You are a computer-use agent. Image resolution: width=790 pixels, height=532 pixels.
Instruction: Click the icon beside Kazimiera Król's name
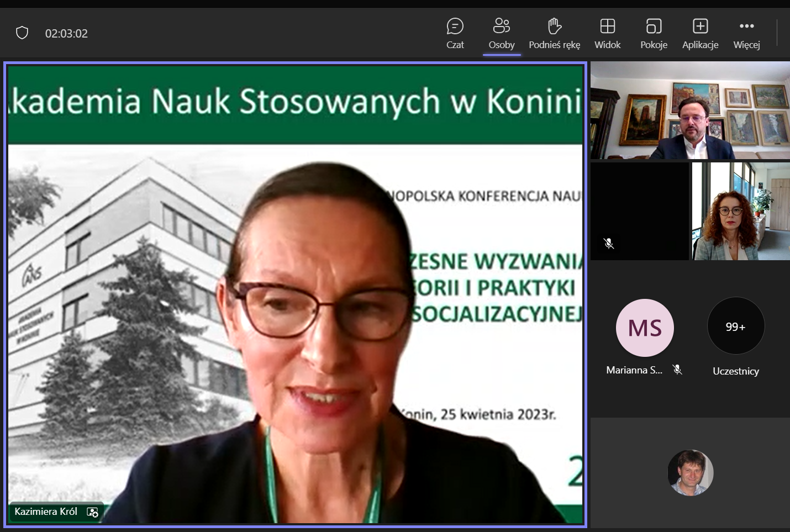coord(92,512)
